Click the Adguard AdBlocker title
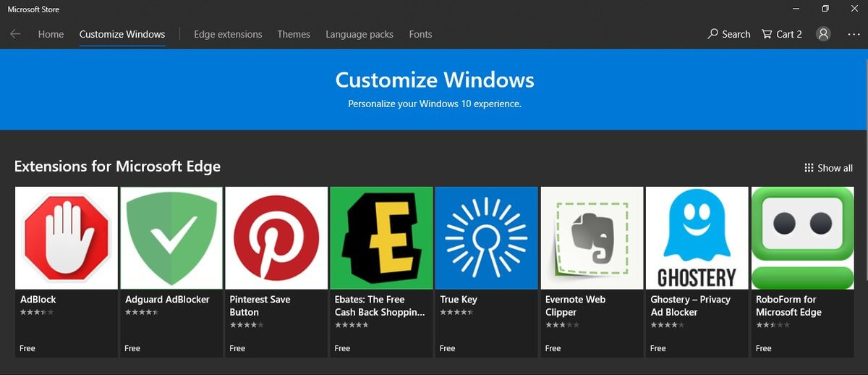The image size is (868, 375). click(x=167, y=299)
